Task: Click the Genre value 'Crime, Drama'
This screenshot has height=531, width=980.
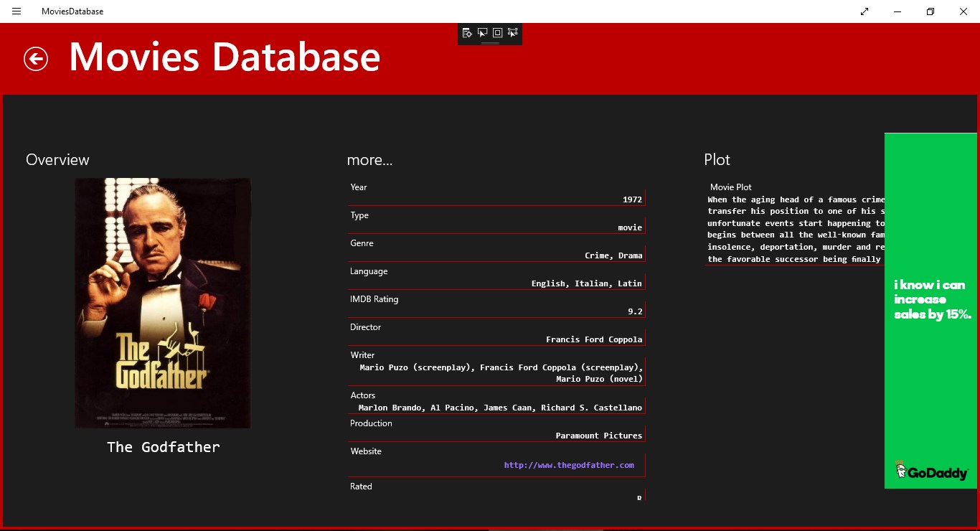Action: pos(613,255)
